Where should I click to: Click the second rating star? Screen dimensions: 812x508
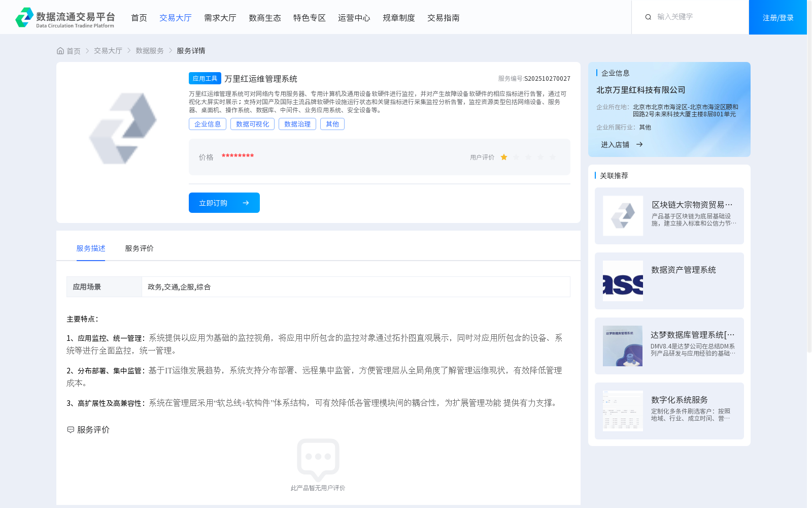[516, 157]
